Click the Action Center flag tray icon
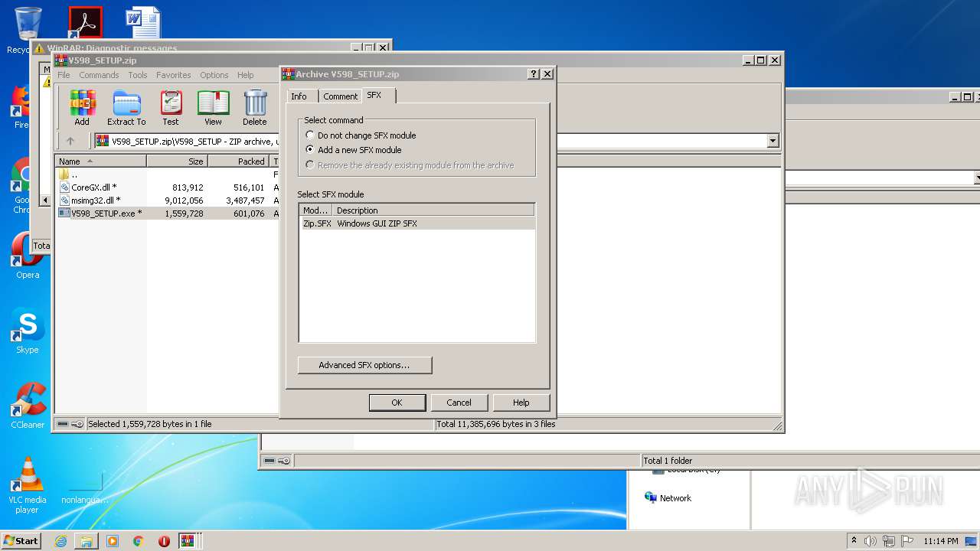The image size is (980, 551). [906, 541]
